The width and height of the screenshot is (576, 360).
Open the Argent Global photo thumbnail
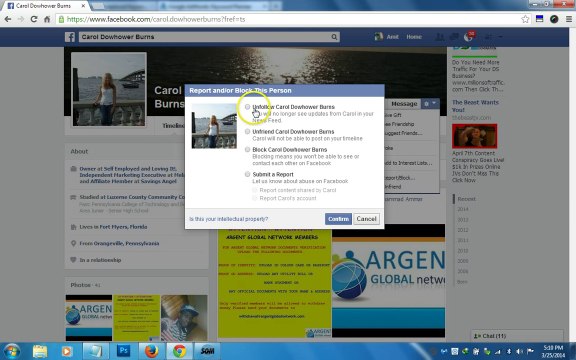click(89, 318)
